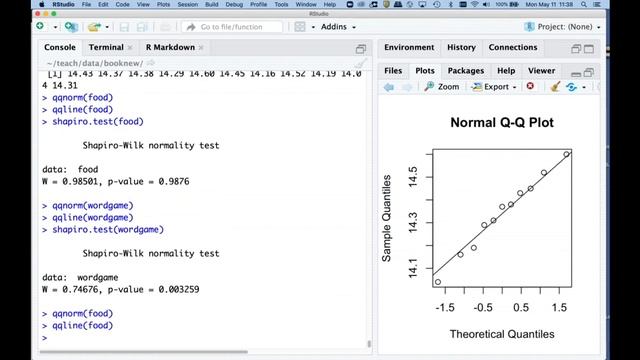Clear all plots with broom icon
Image resolution: width=640 pixels, height=360 pixels.
point(555,87)
